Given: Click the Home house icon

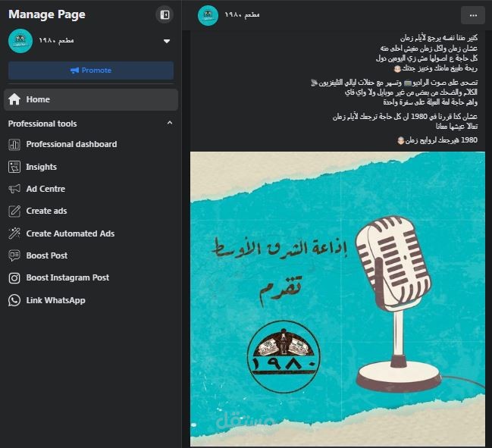Looking at the screenshot, I should pos(14,99).
